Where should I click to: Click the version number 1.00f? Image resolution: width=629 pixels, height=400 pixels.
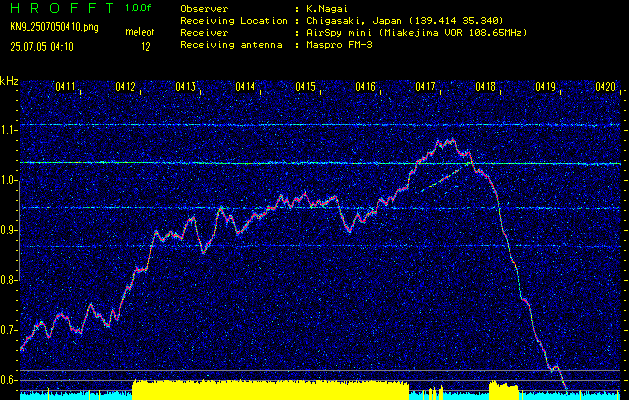click(138, 8)
